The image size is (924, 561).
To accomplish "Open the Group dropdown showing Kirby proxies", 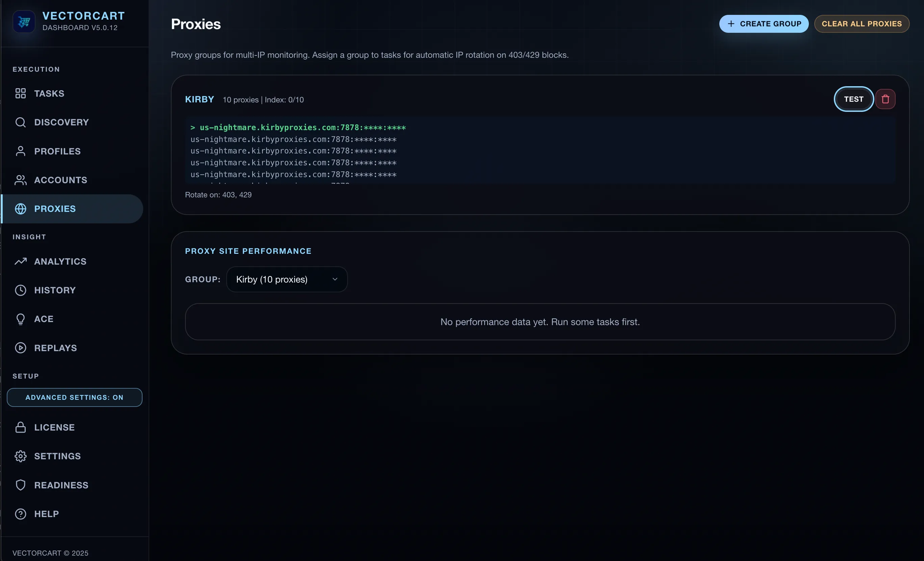I will pos(287,279).
